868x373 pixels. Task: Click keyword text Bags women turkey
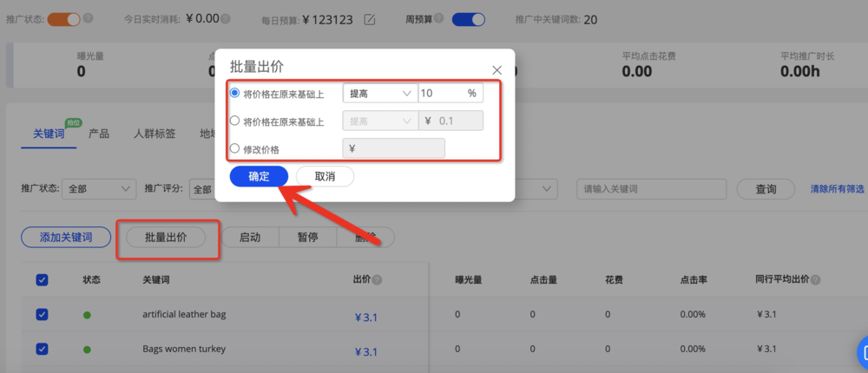pyautogui.click(x=184, y=350)
